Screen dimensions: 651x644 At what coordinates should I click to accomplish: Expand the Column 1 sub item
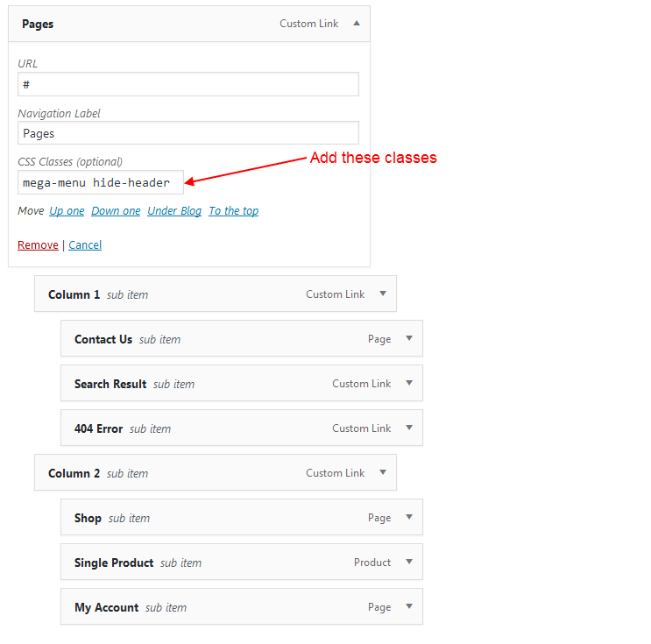[x=383, y=294]
